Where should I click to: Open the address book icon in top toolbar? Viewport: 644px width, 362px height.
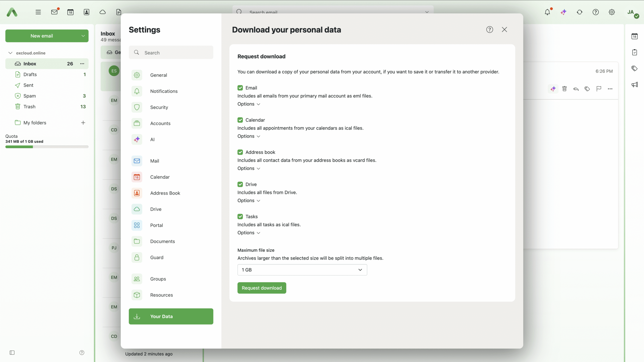(86, 12)
